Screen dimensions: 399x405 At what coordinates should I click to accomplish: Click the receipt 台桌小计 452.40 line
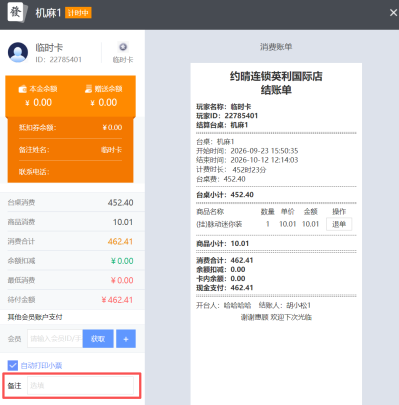(225, 195)
